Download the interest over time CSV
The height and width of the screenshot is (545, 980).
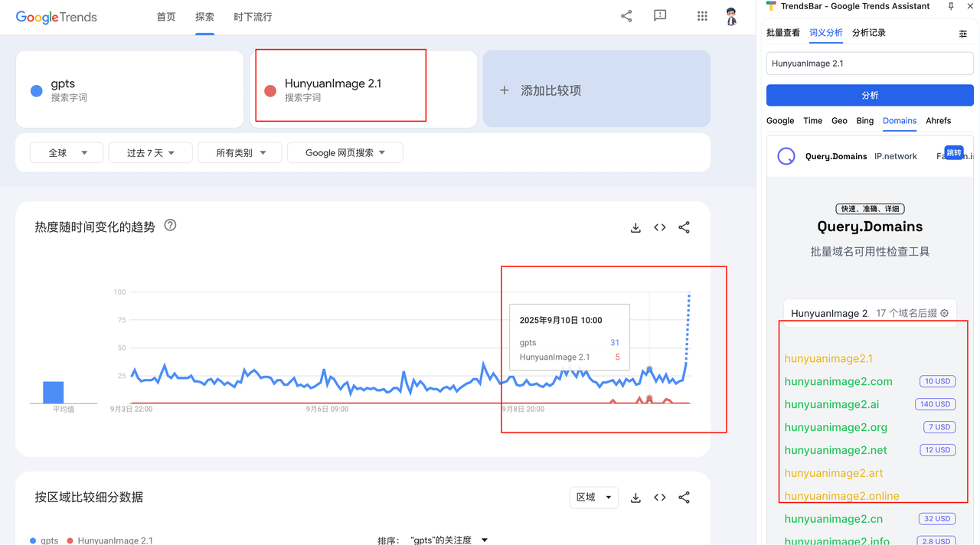(635, 227)
